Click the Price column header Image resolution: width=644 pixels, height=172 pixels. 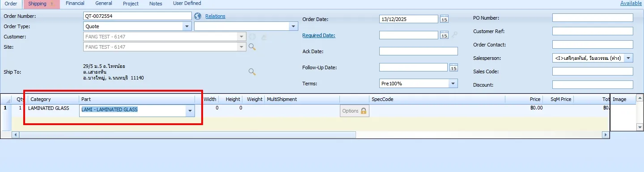524,99
